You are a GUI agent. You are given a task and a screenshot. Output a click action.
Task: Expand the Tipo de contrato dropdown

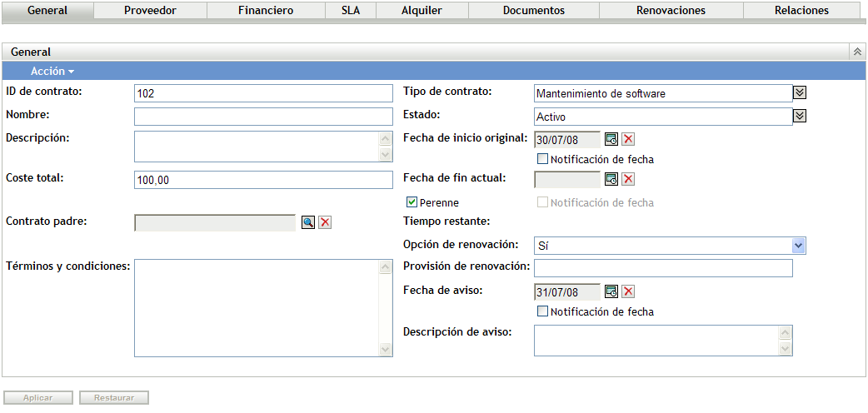pyautogui.click(x=799, y=93)
